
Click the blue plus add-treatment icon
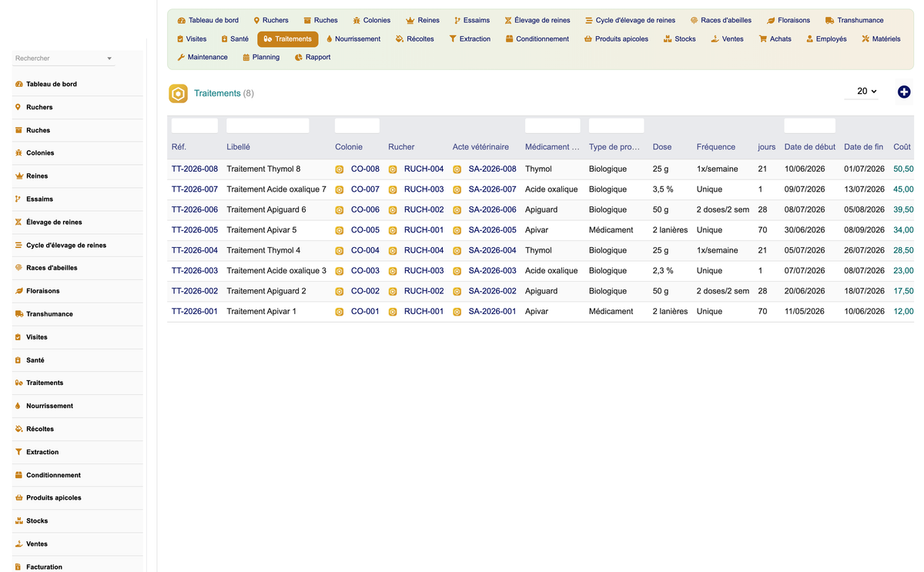(x=904, y=92)
